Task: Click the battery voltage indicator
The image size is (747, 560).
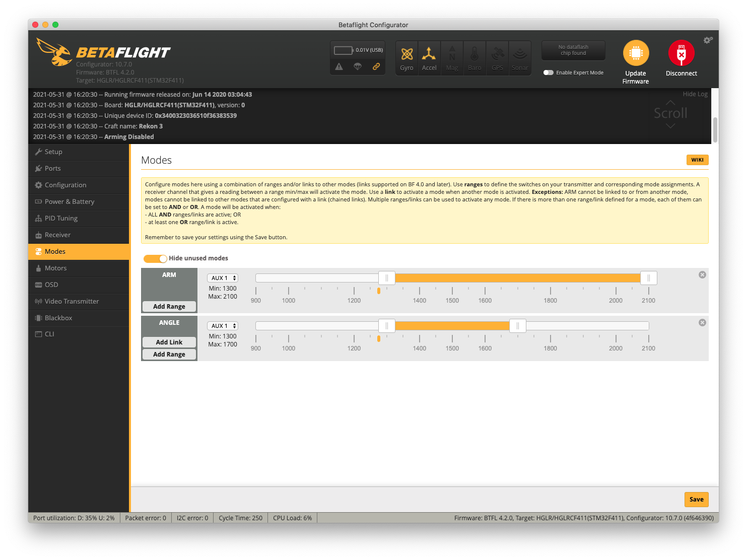Action: click(x=358, y=50)
